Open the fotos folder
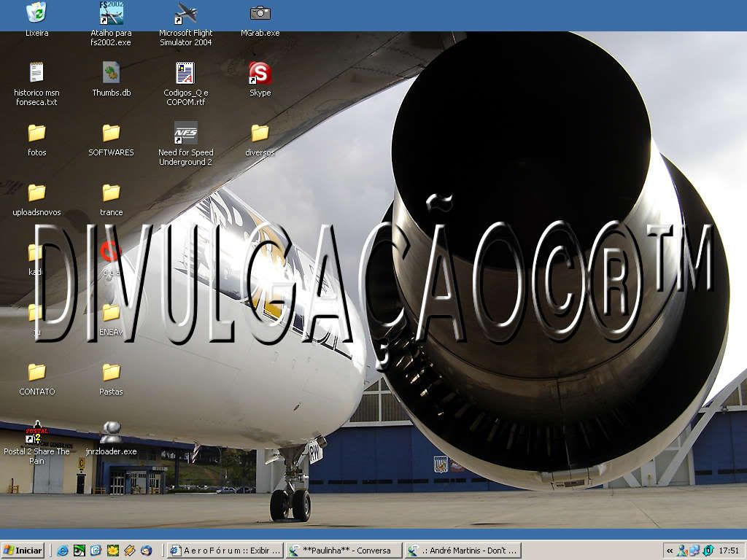The width and height of the screenshot is (747, 560). click(36, 133)
